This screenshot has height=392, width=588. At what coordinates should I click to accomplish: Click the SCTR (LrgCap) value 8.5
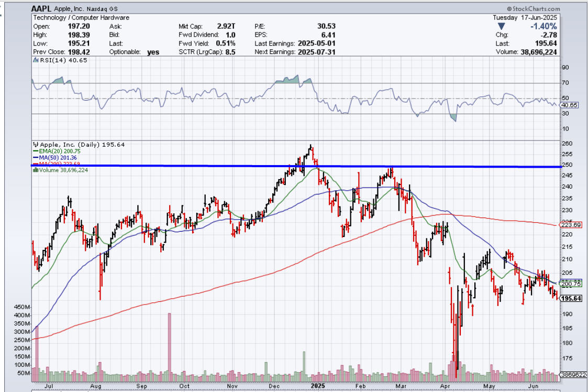point(229,52)
